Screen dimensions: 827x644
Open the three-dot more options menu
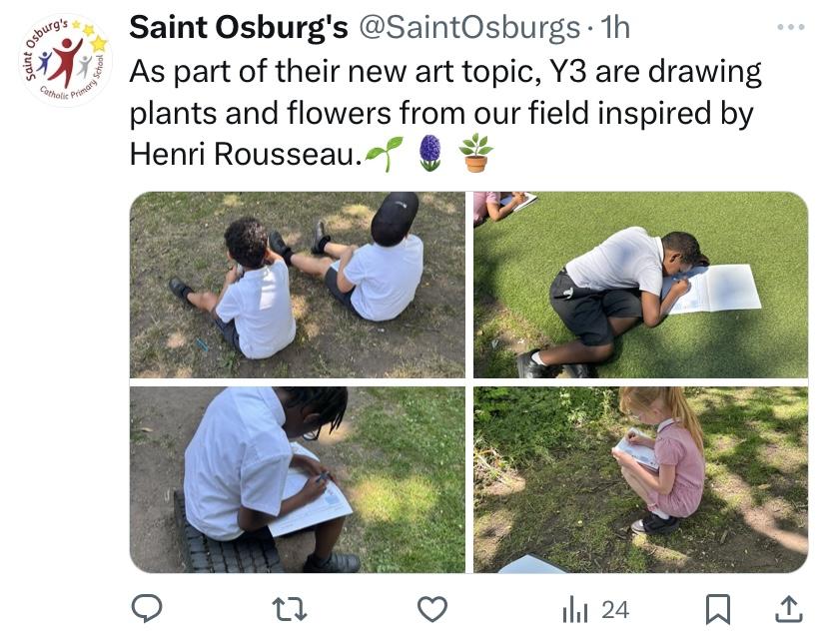[x=789, y=27]
